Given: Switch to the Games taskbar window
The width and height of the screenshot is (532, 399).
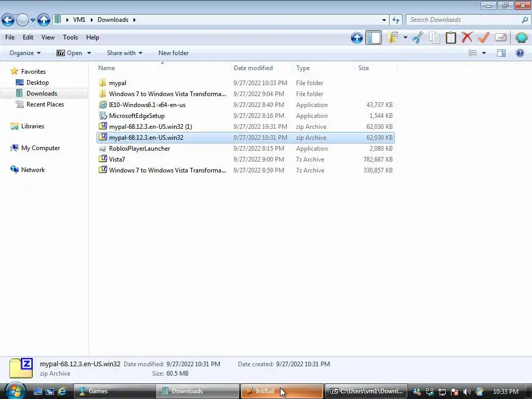Looking at the screenshot, I should 115,391.
